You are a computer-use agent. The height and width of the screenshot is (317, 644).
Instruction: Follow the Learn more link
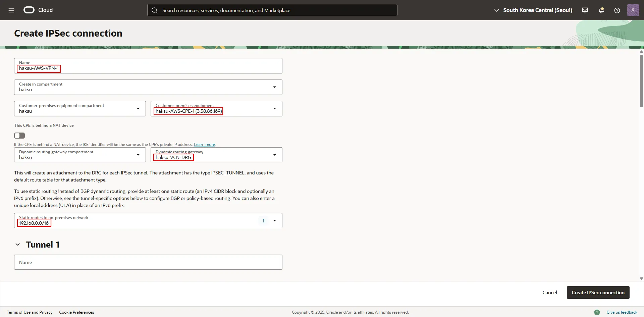click(x=205, y=145)
